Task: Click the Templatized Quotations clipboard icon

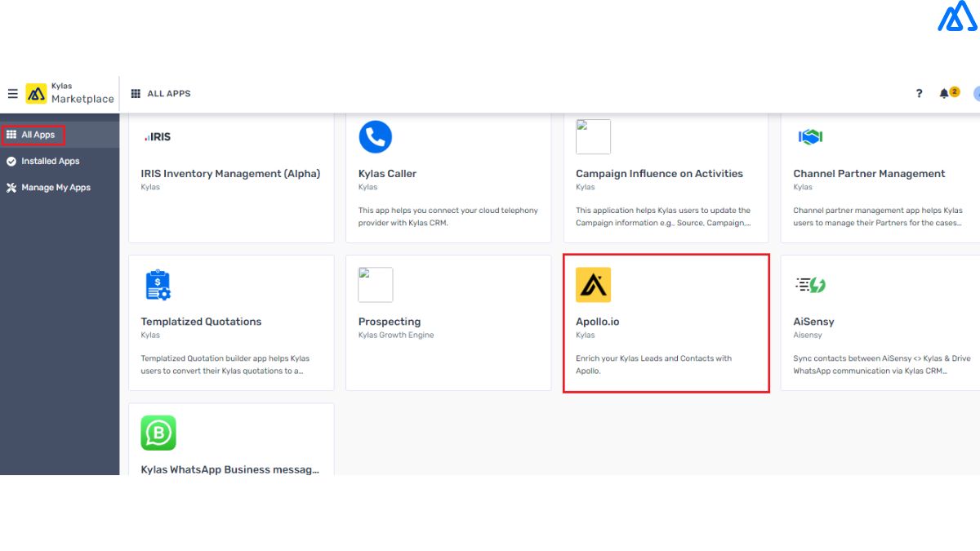Action: coord(158,285)
